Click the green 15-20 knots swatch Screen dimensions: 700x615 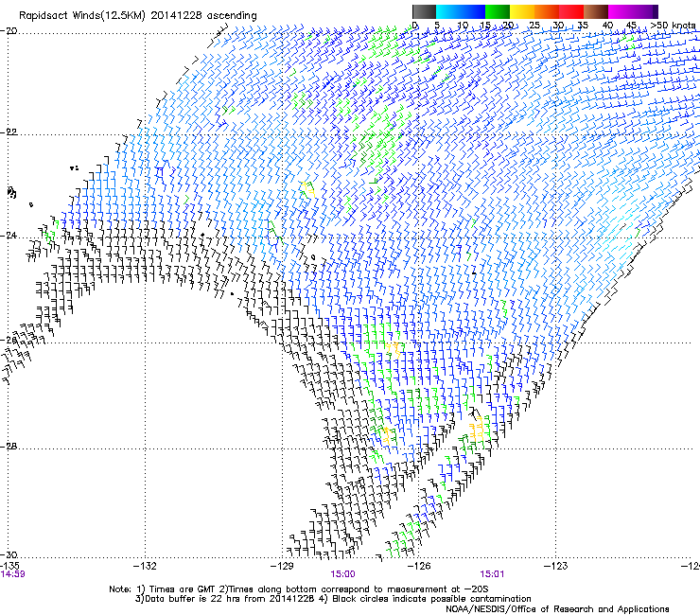pyautogui.click(x=498, y=11)
